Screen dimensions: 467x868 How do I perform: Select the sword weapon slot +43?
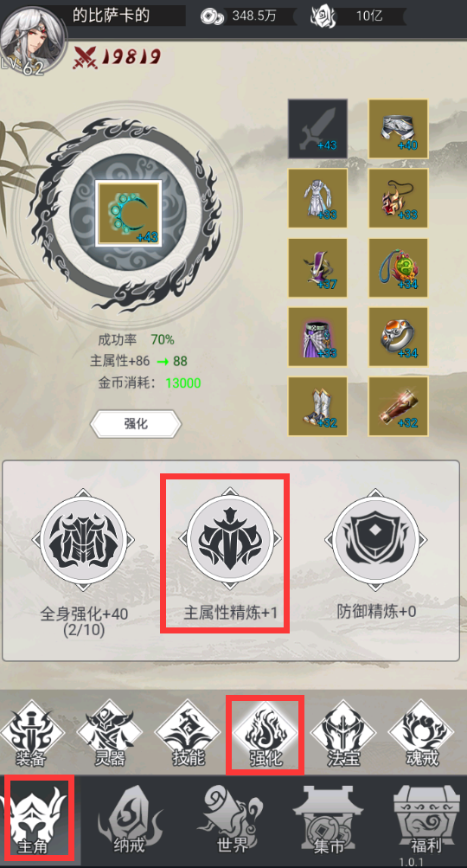pos(317,128)
